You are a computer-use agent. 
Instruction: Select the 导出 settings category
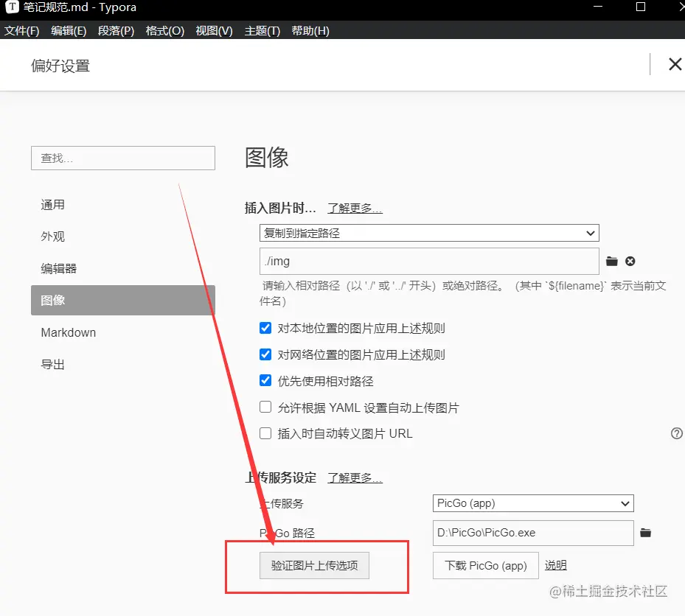(122, 364)
